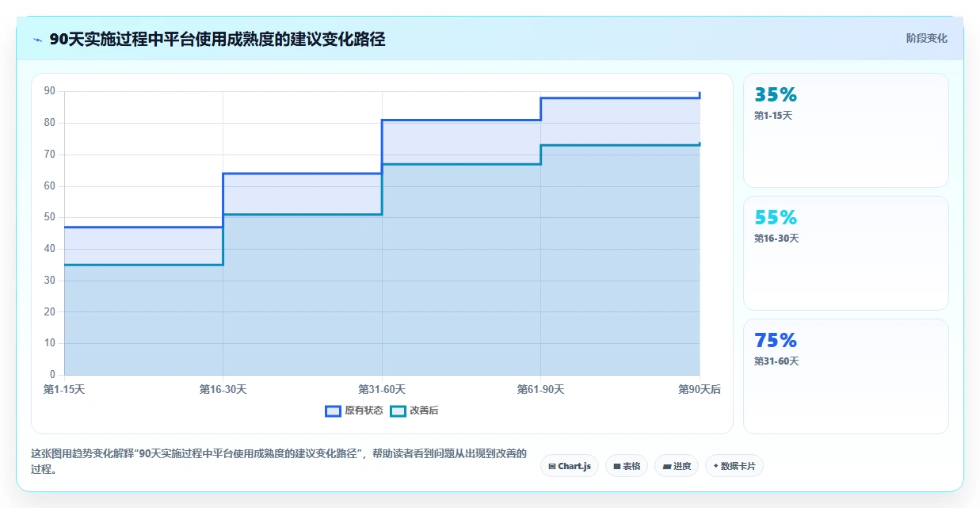Select the 数据卡片 tag

[734, 466]
